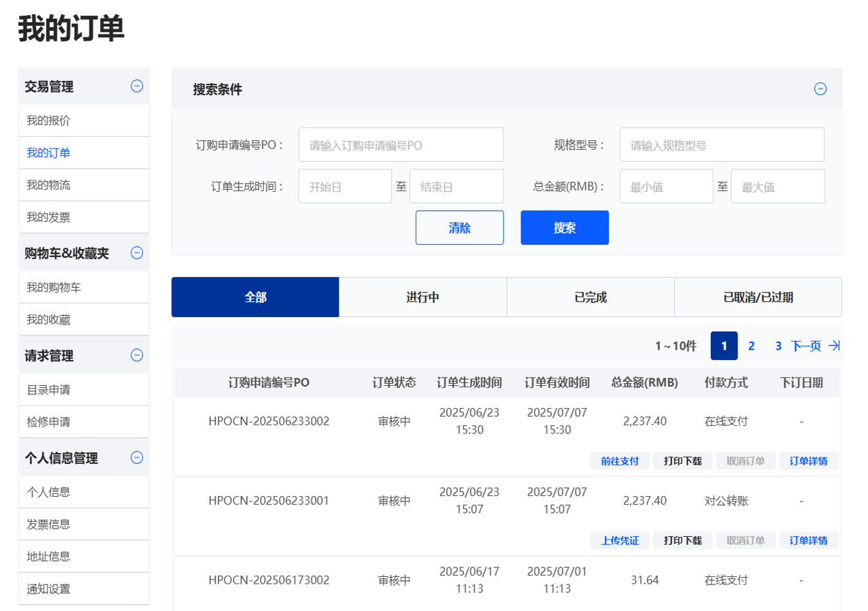868x611 pixels.
Task: Collapse the 购物车&收藏夹 sidebar section
Action: point(137,253)
